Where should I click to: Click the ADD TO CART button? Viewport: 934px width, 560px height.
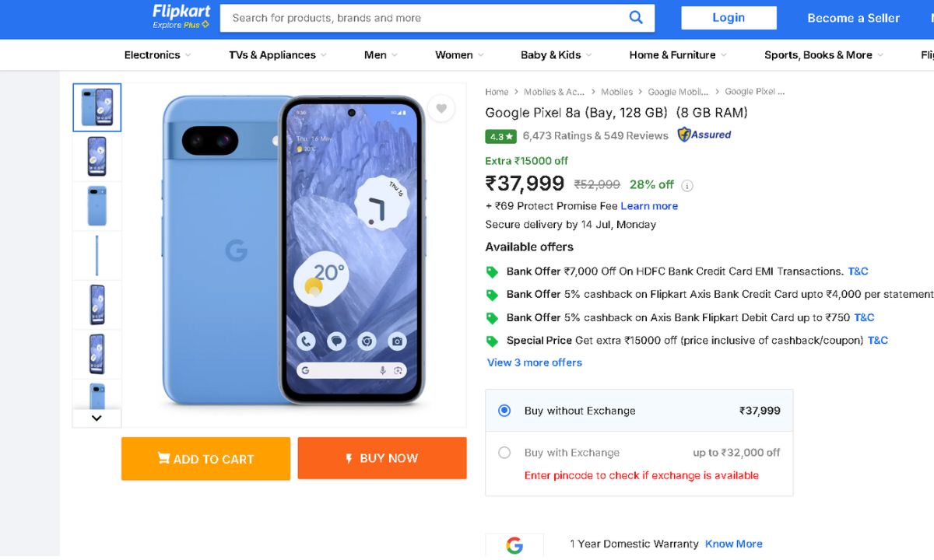(x=205, y=459)
